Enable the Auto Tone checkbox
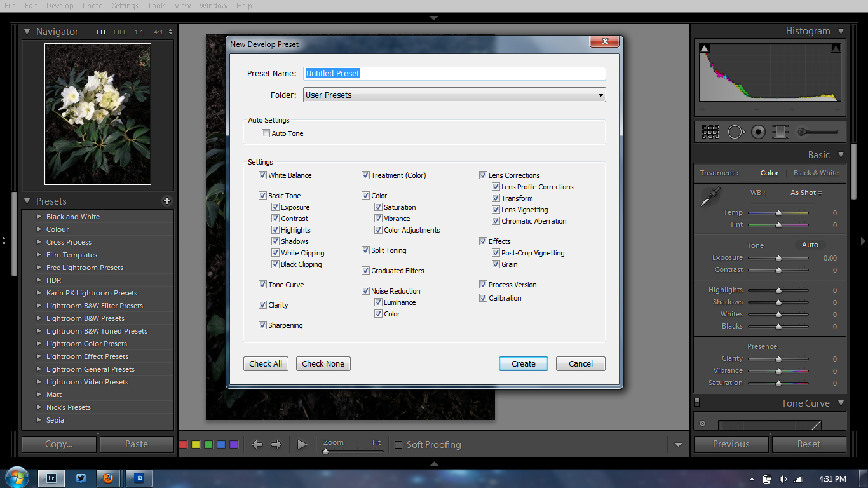 (266, 133)
